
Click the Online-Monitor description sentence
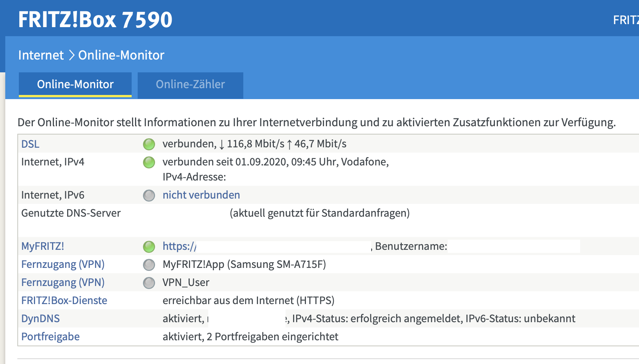tap(317, 122)
